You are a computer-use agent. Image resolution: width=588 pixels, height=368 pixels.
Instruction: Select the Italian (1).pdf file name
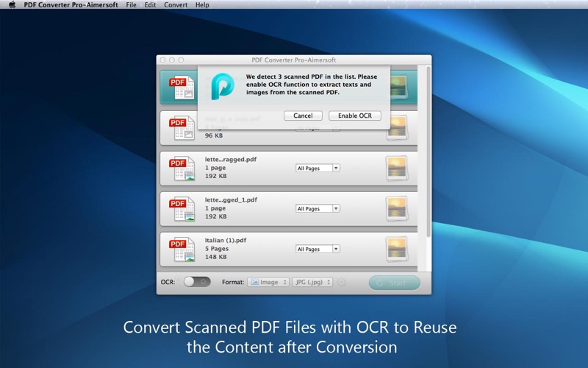pyautogui.click(x=226, y=241)
